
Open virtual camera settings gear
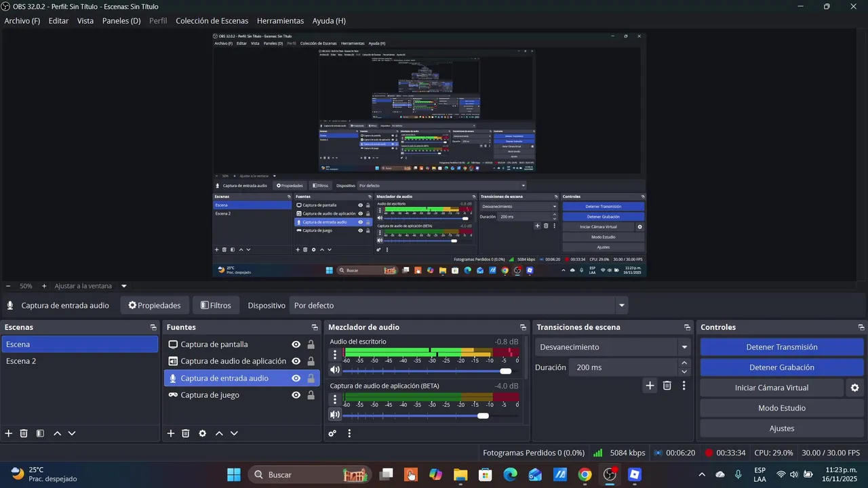click(x=854, y=388)
